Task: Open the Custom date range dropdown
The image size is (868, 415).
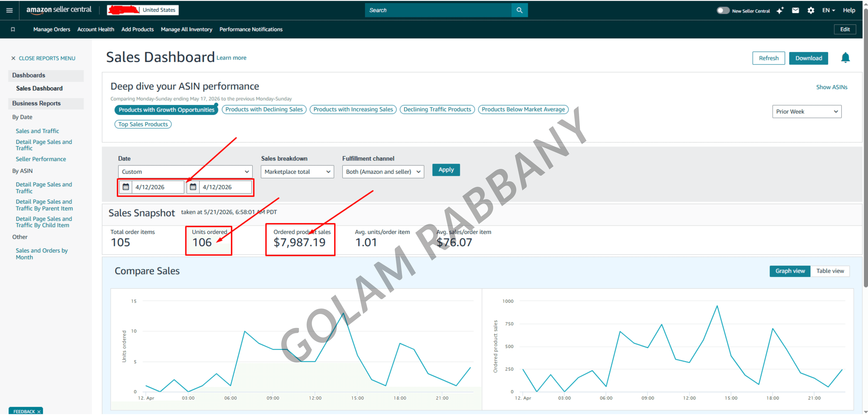Action: pos(185,171)
